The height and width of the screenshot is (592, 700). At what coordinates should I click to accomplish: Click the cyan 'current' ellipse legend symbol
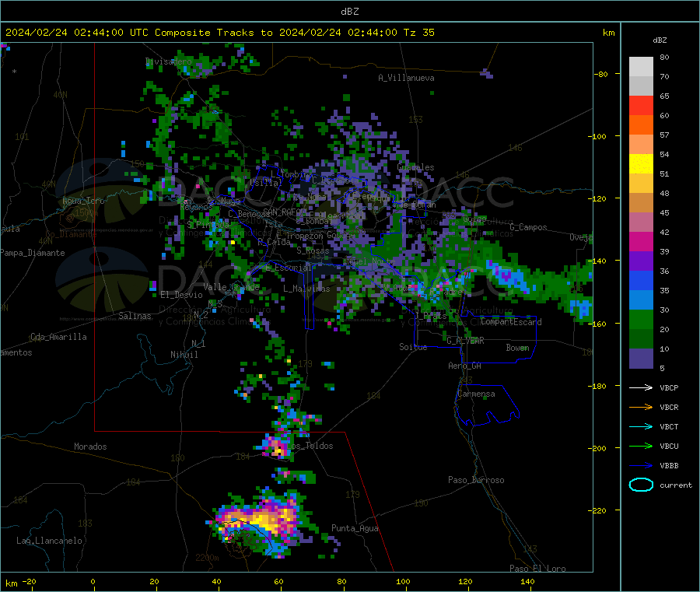(x=641, y=485)
